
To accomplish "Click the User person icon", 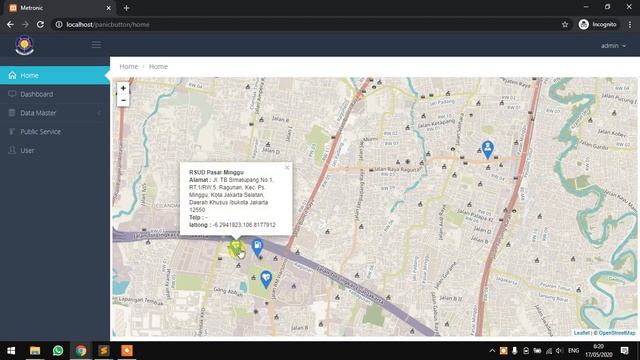I will (12, 150).
